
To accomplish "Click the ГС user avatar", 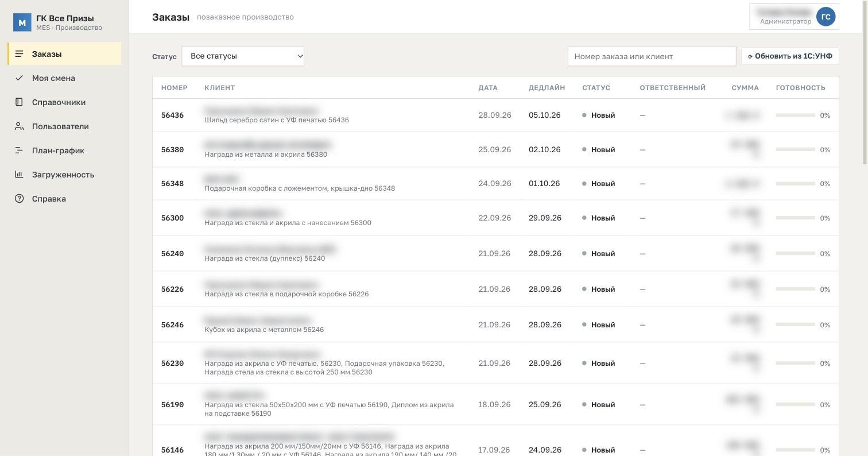I will click(826, 17).
